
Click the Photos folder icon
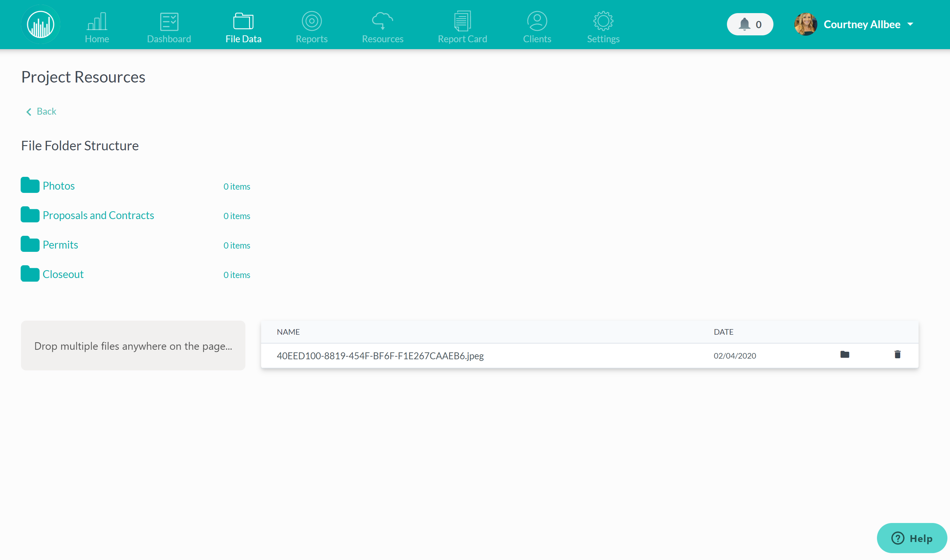pyautogui.click(x=30, y=185)
